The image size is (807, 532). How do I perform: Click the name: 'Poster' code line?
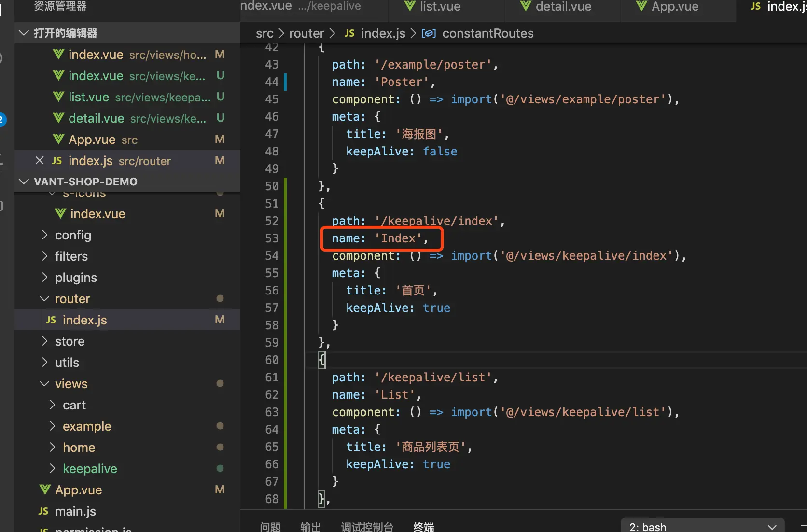pyautogui.click(x=384, y=82)
